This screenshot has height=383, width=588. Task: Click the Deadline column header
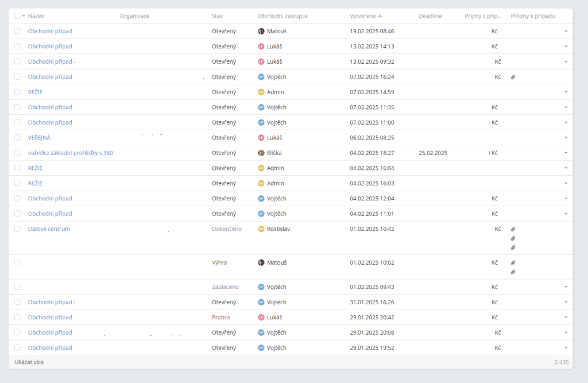tap(430, 16)
